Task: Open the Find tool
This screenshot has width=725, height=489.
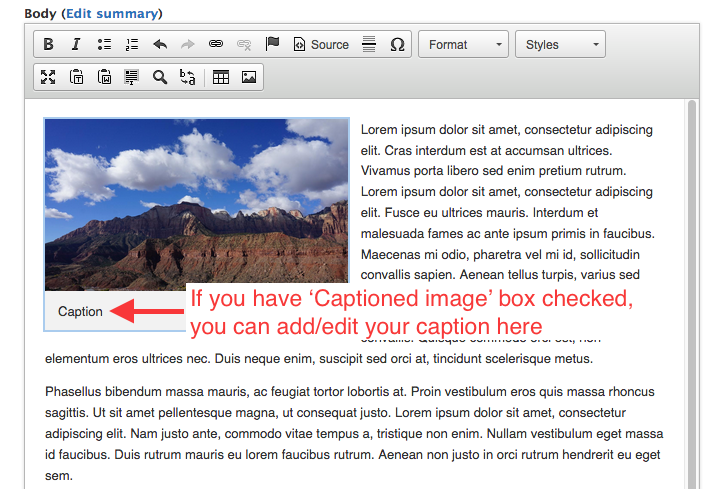Action: [x=160, y=77]
